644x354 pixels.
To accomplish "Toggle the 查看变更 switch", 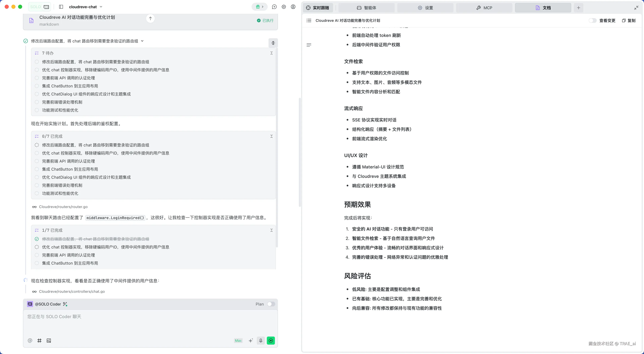I will click(x=592, y=20).
